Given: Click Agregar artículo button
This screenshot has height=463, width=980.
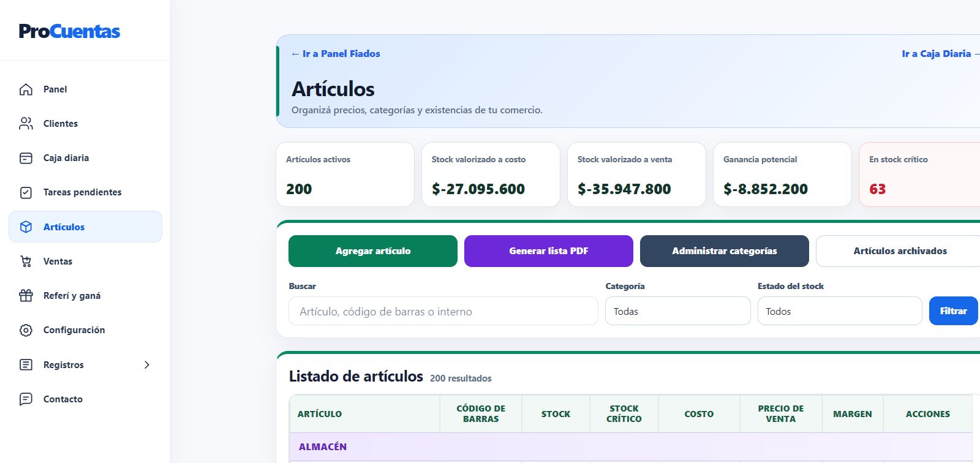Looking at the screenshot, I should coord(373,251).
